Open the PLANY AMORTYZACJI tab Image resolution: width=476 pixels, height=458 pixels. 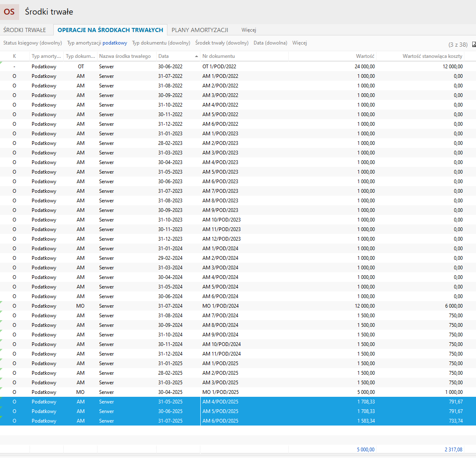[x=200, y=30]
